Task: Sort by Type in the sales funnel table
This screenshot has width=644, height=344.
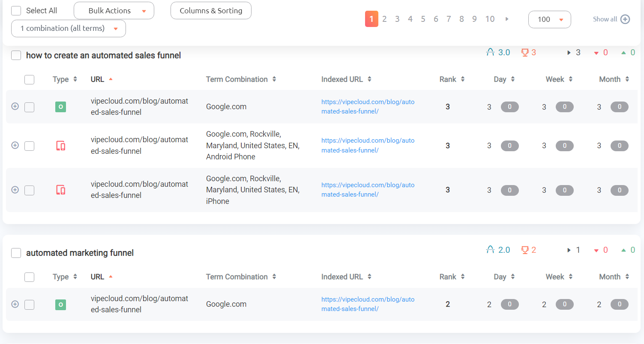Action: click(x=65, y=79)
